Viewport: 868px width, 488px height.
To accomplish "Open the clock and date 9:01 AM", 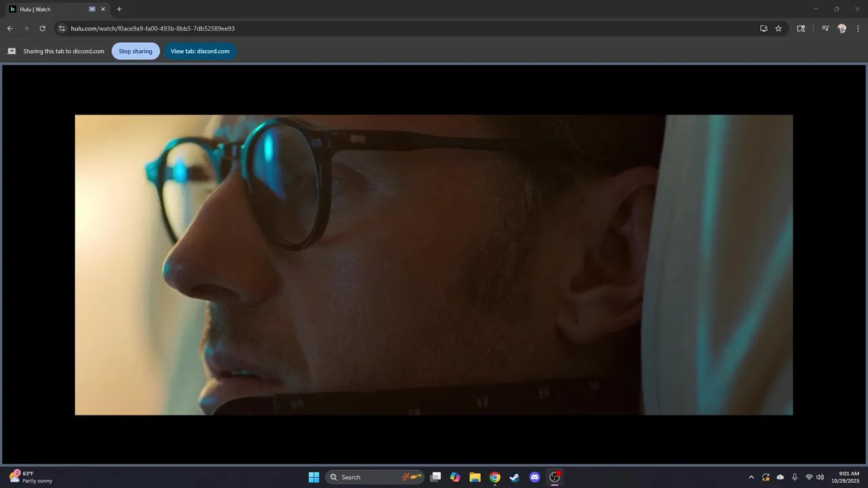I will pos(846,477).
